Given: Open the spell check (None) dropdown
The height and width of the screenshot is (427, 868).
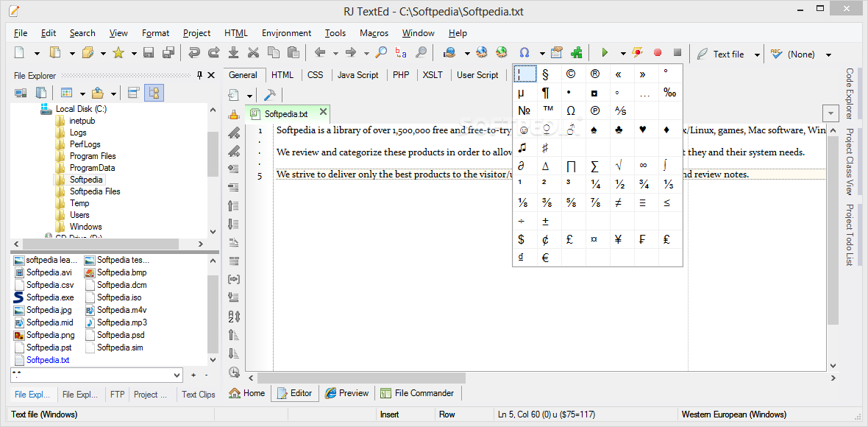Looking at the screenshot, I should pos(829,54).
